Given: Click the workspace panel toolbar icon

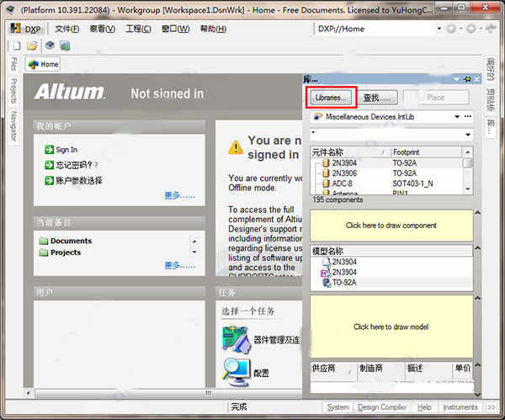Looking at the screenshot, I should (x=65, y=45).
